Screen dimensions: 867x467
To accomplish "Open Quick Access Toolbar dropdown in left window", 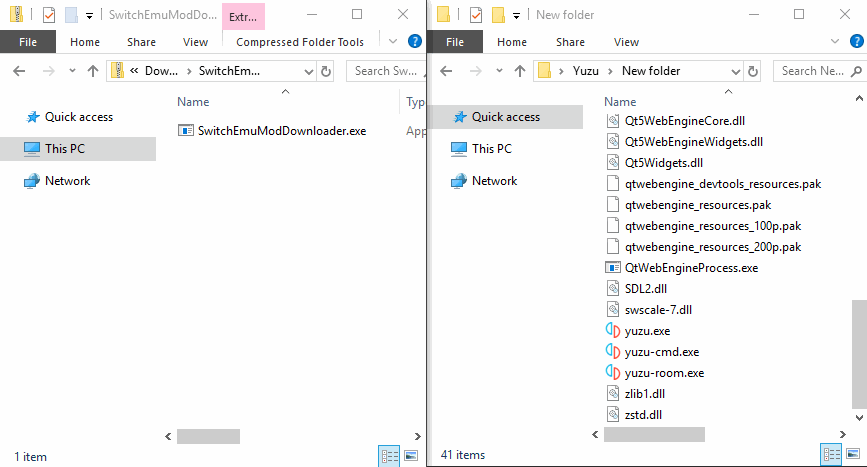I will pyautogui.click(x=89, y=16).
